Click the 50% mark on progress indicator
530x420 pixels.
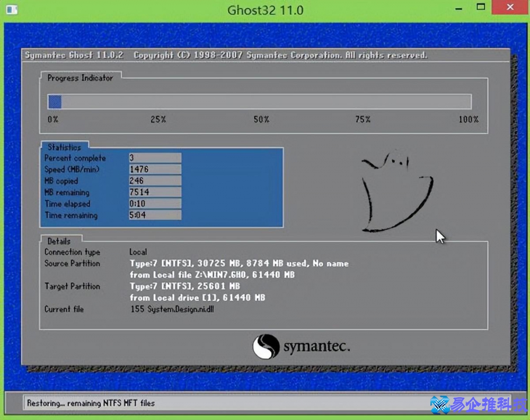pyautogui.click(x=261, y=120)
